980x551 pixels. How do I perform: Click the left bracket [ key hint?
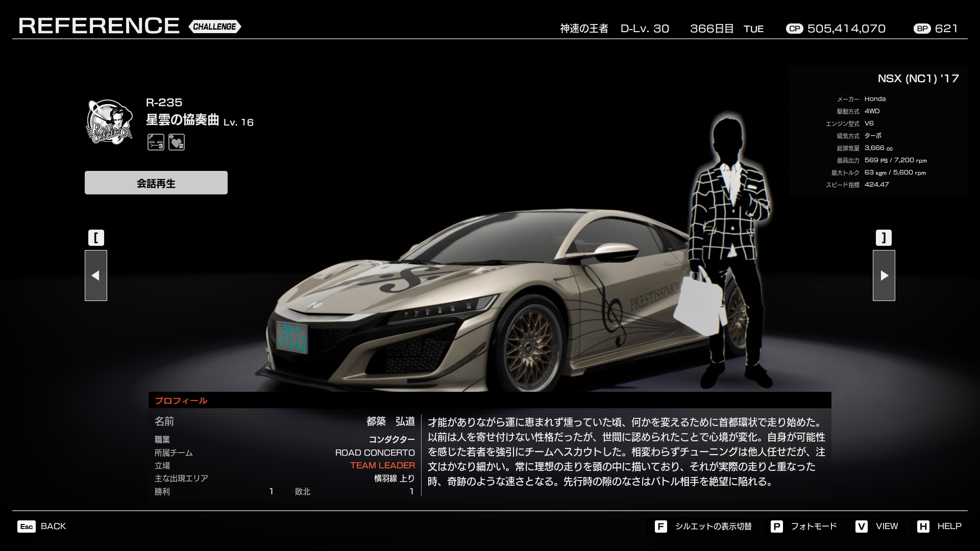coord(96,238)
